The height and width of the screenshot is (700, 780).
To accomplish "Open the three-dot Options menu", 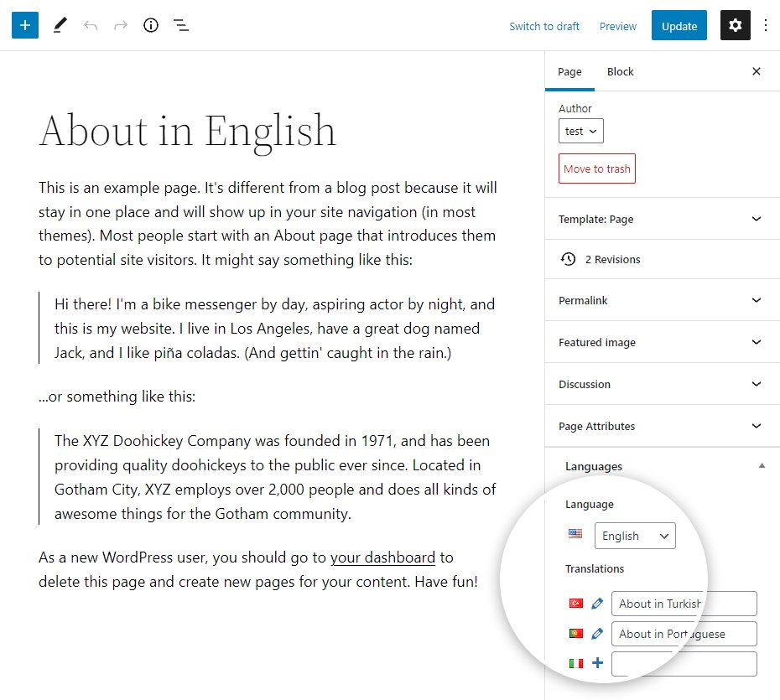I will point(766,26).
